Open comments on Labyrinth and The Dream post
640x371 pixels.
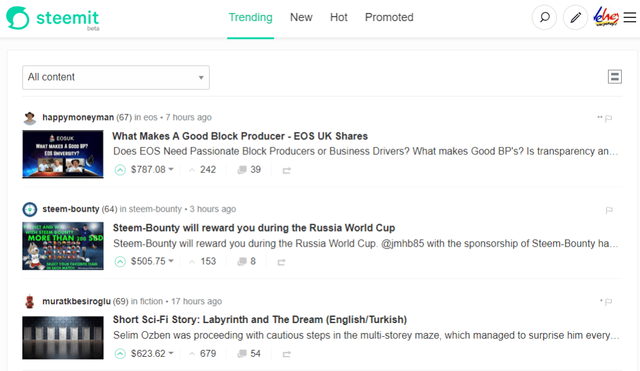coord(249,353)
